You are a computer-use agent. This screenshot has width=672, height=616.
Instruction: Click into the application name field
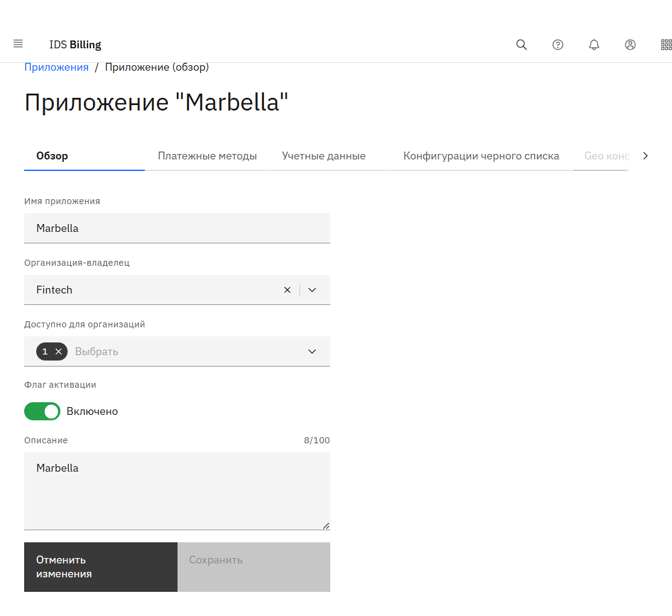(177, 228)
